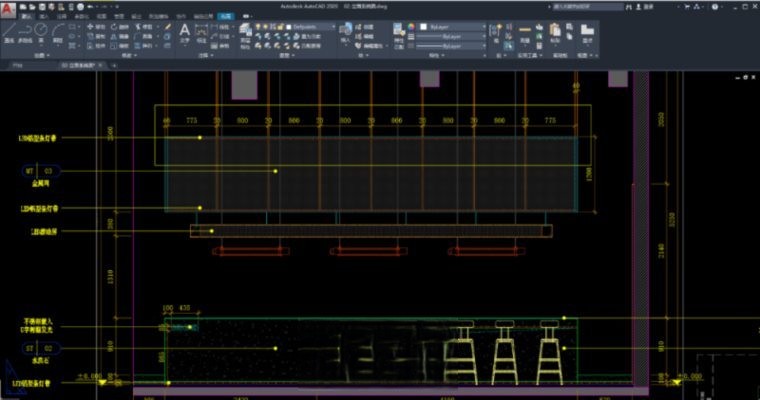
Task: Click the Insert block icon
Action: coord(346,31)
